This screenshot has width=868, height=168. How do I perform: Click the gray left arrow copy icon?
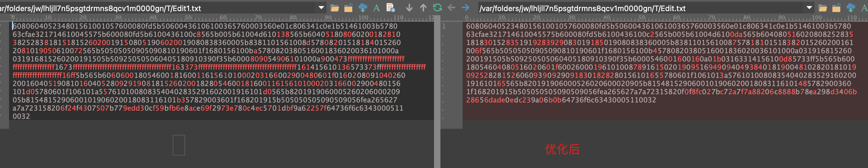pyautogui.click(x=452, y=8)
